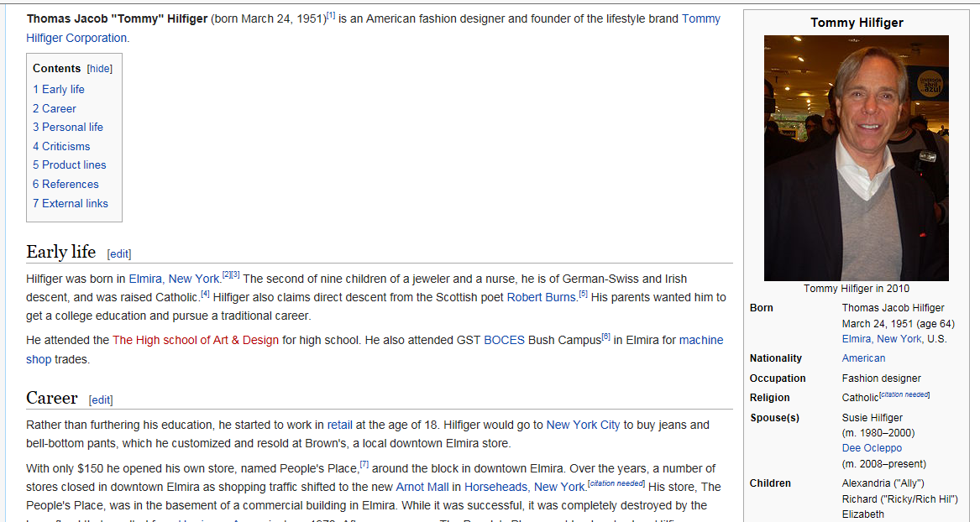Edit the Career section

pos(102,400)
